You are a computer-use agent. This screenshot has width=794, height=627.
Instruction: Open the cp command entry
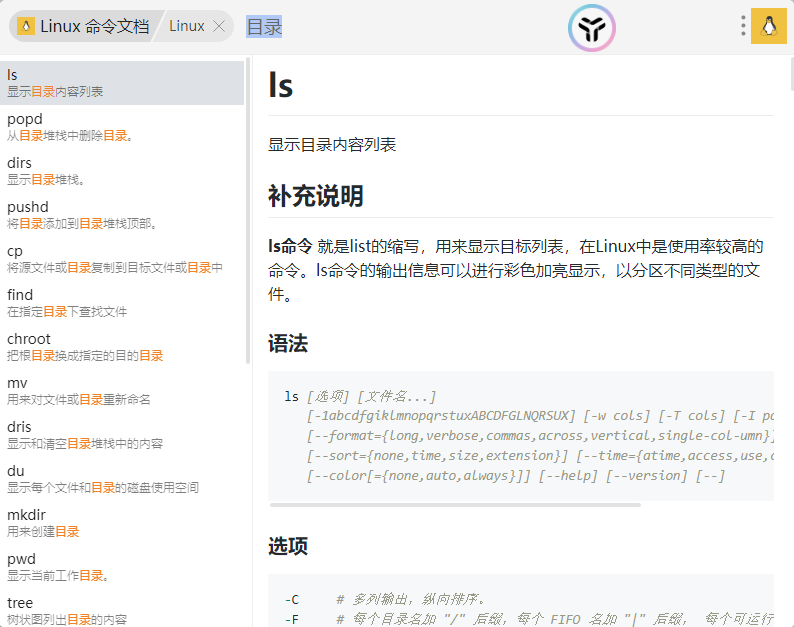click(122, 259)
